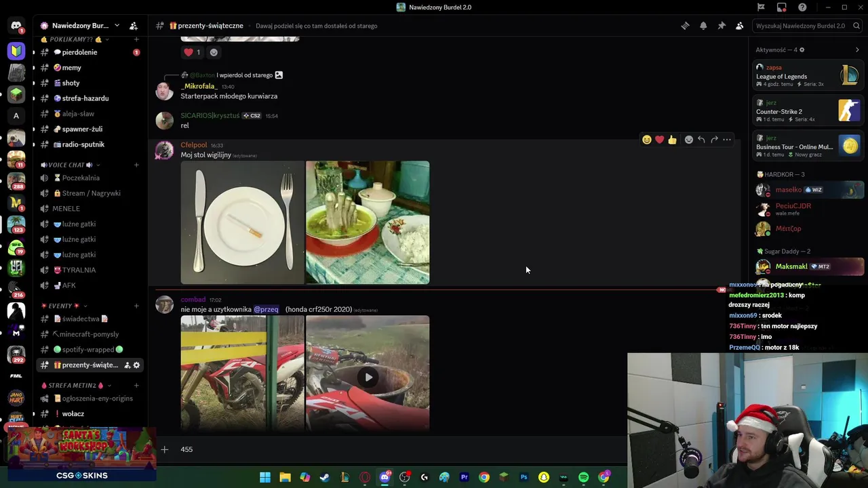Open zapsa League of Legends activity card
Viewport: 868px width, 488px height.
click(808, 76)
